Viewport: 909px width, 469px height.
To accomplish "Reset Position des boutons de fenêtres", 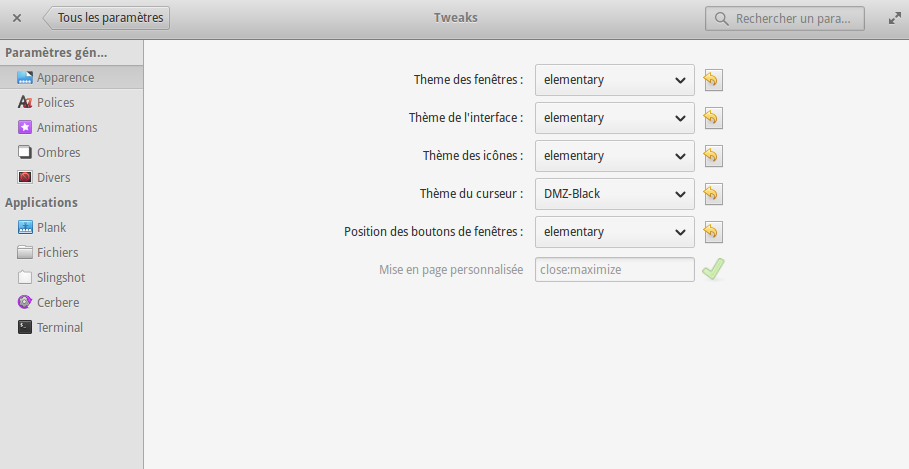I will pos(713,232).
